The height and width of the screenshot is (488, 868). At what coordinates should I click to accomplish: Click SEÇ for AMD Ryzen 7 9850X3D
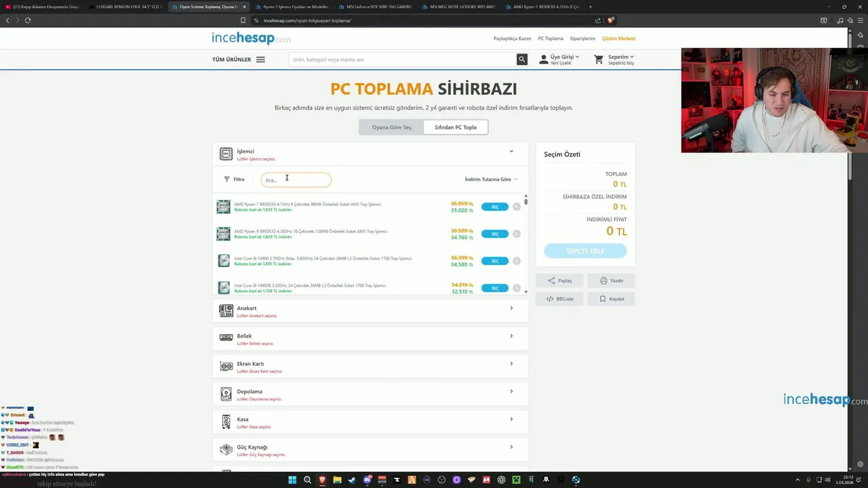click(494, 207)
